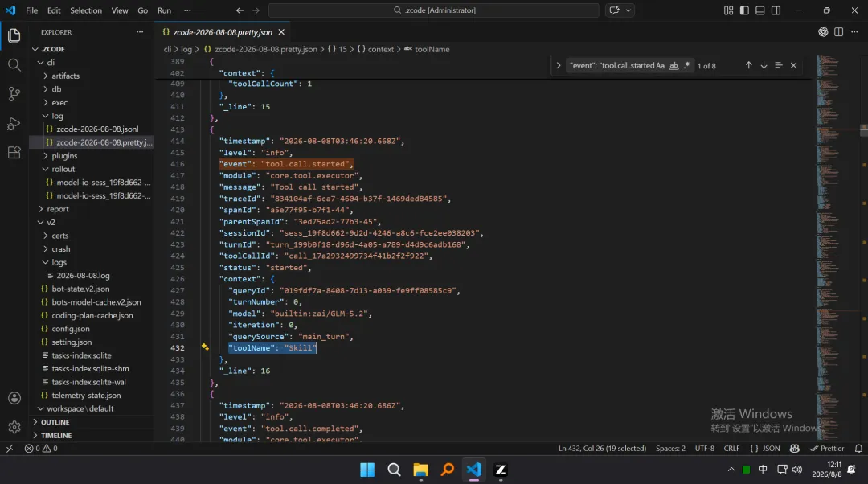The width and height of the screenshot is (868, 484).
Task: Toggle Primary Side Bar visibility
Action: [x=744, y=10]
